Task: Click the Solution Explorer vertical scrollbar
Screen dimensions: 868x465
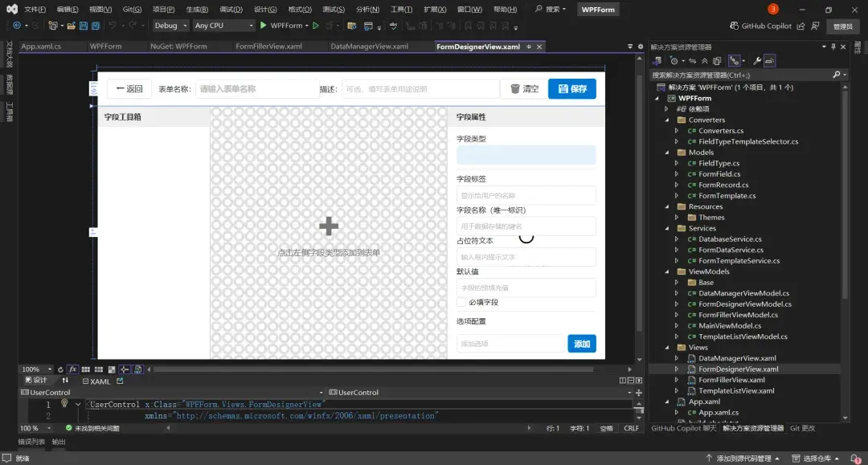Action: pos(845,194)
